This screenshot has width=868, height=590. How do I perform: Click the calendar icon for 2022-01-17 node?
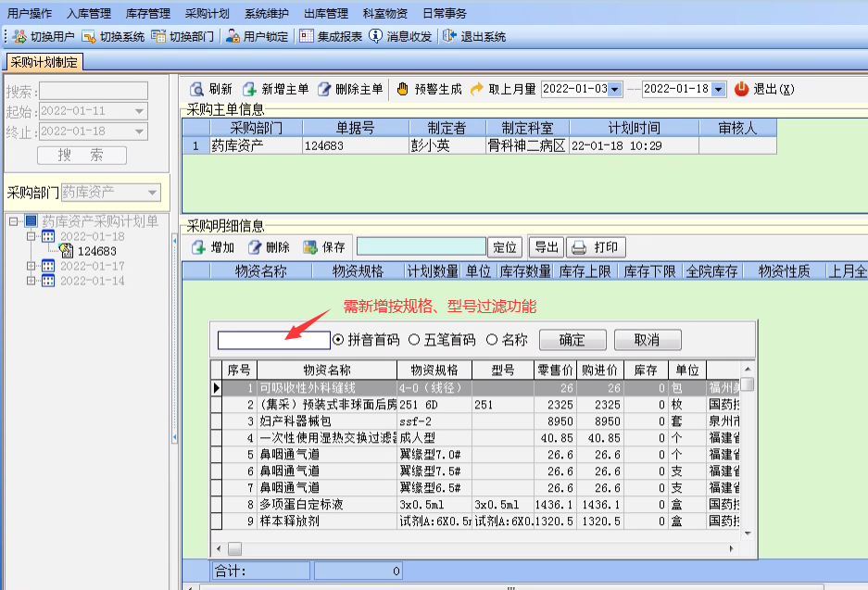[x=48, y=266]
